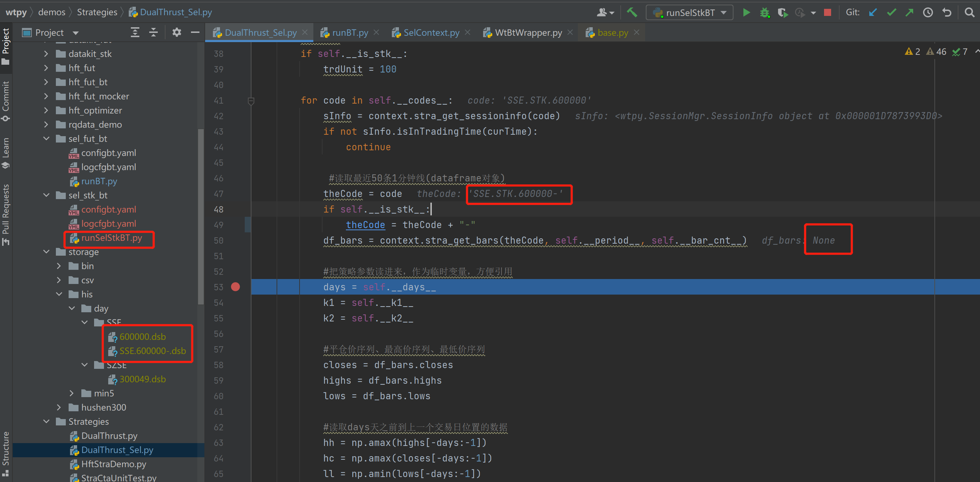The height and width of the screenshot is (482, 980).
Task: Expand the min5 folder under his
Action: point(71,393)
